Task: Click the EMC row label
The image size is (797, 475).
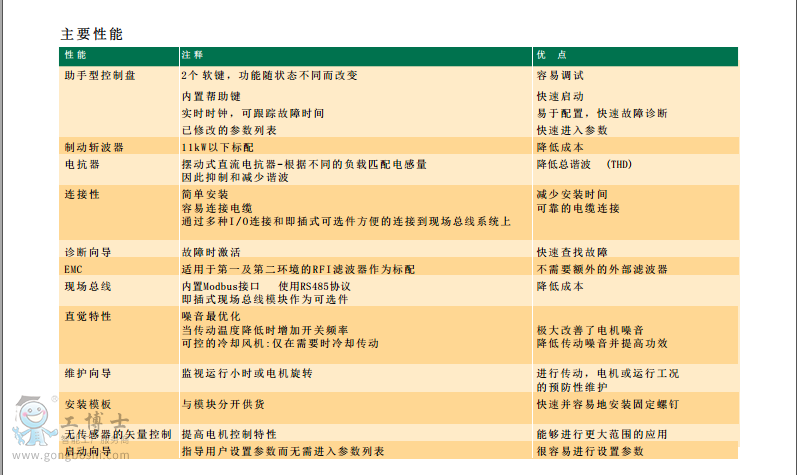Action: [x=73, y=270]
